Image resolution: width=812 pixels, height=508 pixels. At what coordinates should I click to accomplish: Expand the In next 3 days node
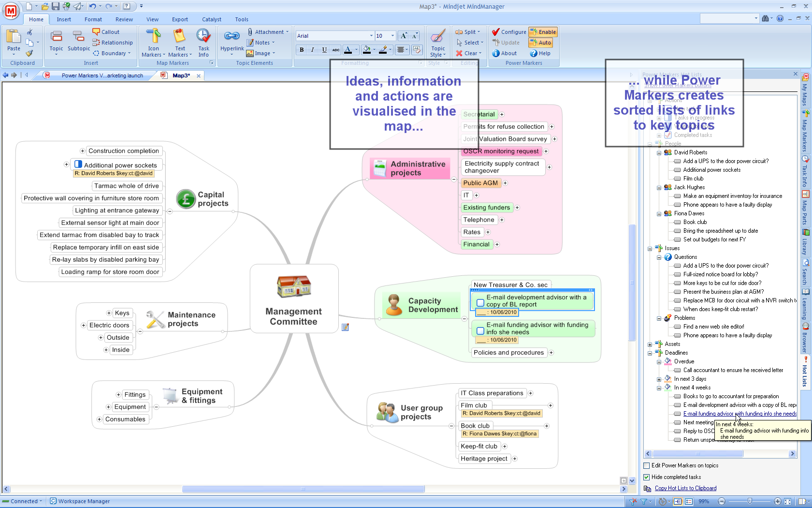click(x=659, y=379)
